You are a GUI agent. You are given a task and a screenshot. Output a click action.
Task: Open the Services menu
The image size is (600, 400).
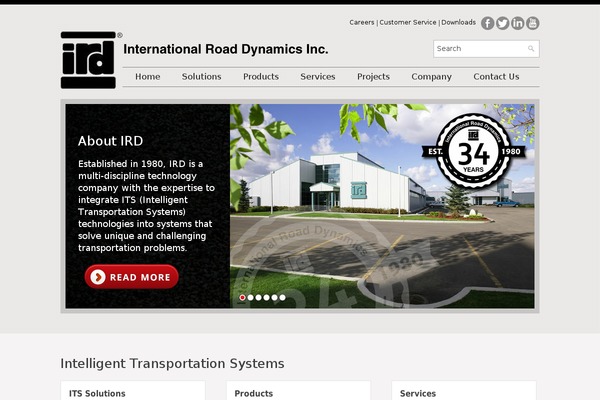pos(318,77)
